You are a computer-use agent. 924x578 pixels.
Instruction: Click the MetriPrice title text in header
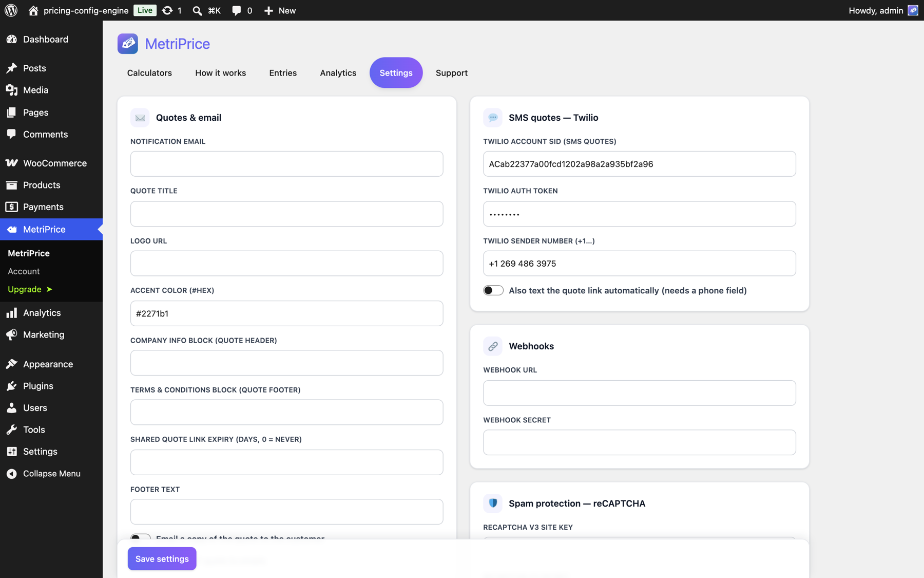177,44
